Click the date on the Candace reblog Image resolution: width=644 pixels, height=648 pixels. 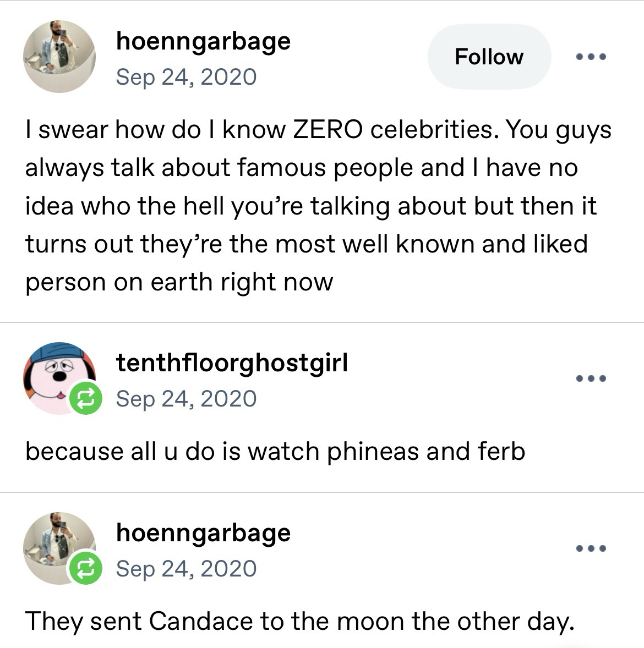tap(186, 568)
